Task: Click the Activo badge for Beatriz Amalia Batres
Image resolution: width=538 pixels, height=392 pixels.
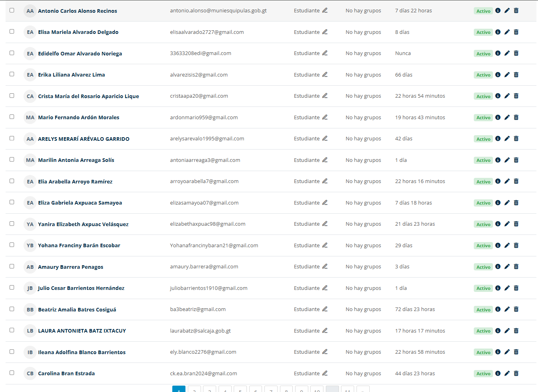Action: point(483,309)
